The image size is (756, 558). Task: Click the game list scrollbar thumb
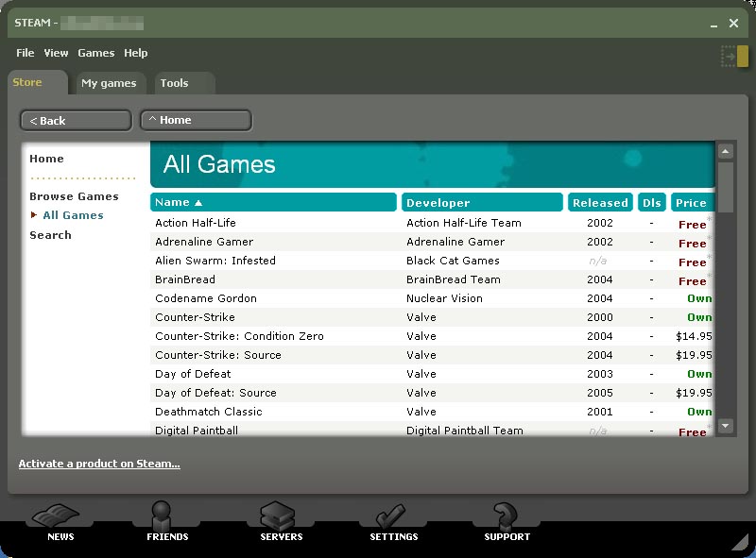click(x=726, y=187)
